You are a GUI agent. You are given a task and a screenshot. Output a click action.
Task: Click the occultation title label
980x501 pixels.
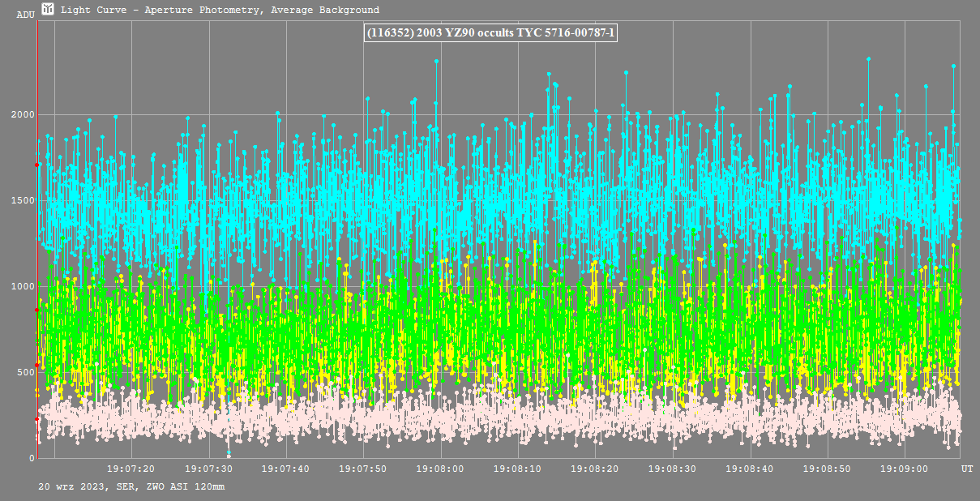coord(491,32)
